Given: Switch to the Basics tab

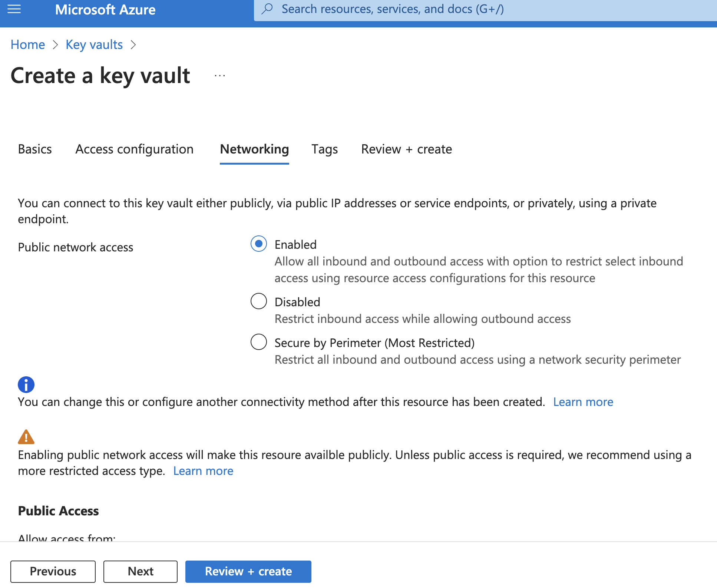Looking at the screenshot, I should [x=34, y=149].
